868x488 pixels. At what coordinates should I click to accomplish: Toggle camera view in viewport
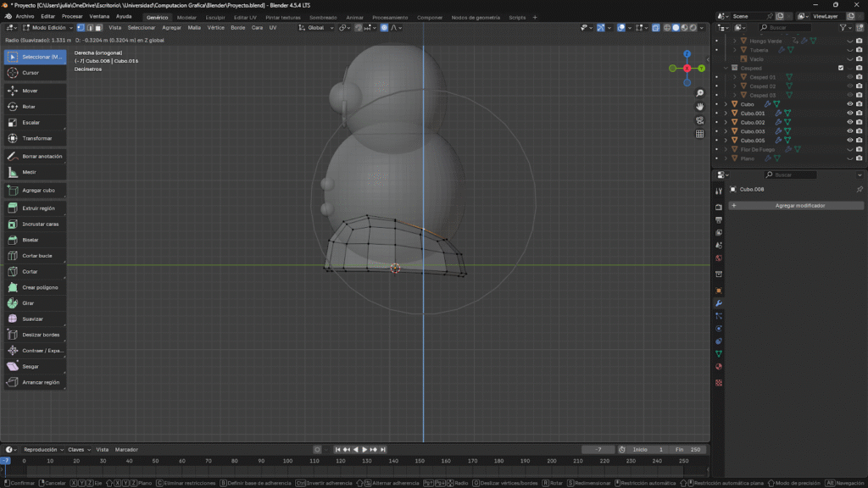699,120
